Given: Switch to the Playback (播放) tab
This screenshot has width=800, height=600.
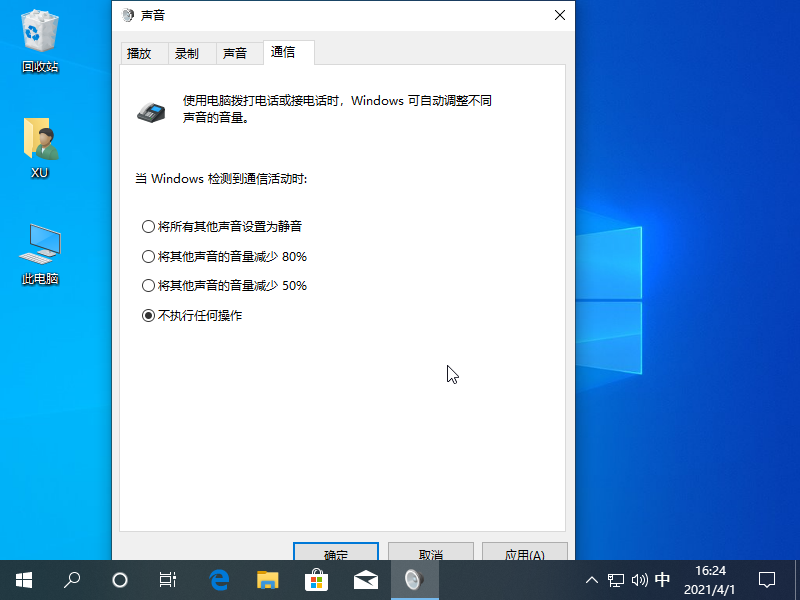Looking at the screenshot, I should tap(139, 54).
